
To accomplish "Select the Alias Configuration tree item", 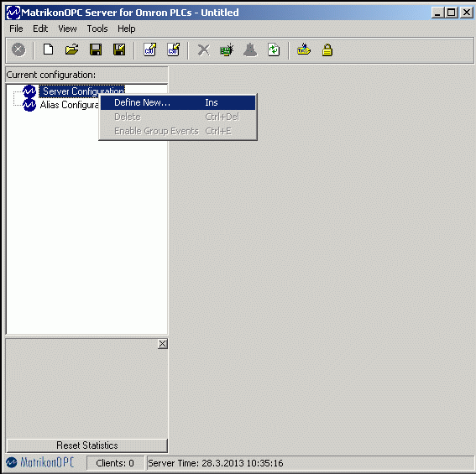I will [x=69, y=105].
